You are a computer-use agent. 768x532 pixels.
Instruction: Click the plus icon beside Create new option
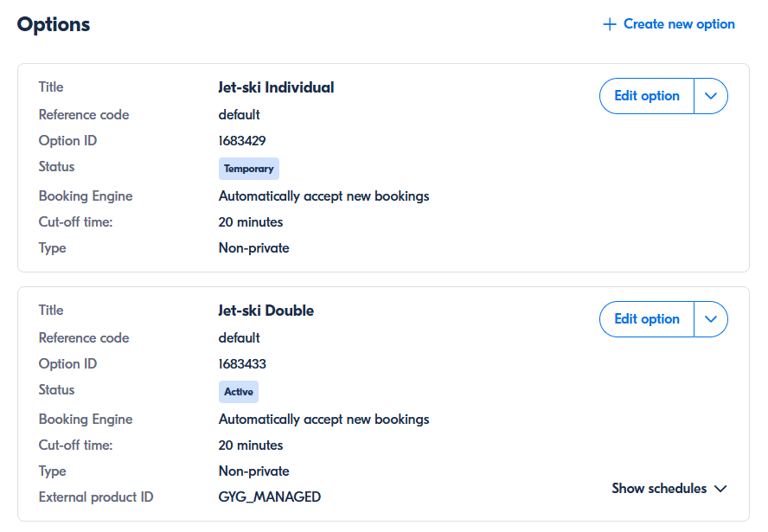tap(610, 24)
